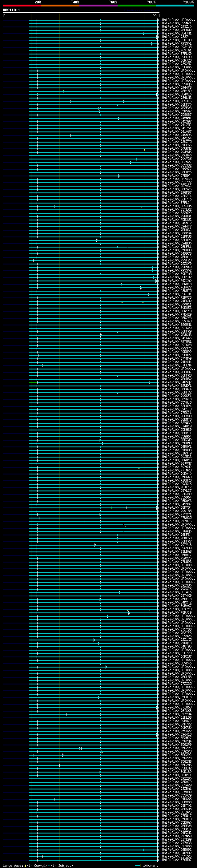Select the UniRef100_Q84VL6 label
This screenshot has height=868, width=197.
click(177, 94)
